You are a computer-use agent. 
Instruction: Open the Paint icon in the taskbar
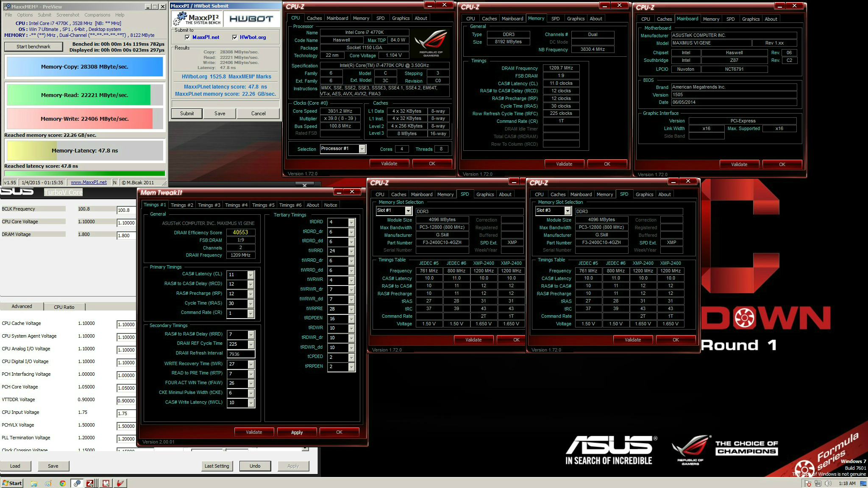[48, 483]
